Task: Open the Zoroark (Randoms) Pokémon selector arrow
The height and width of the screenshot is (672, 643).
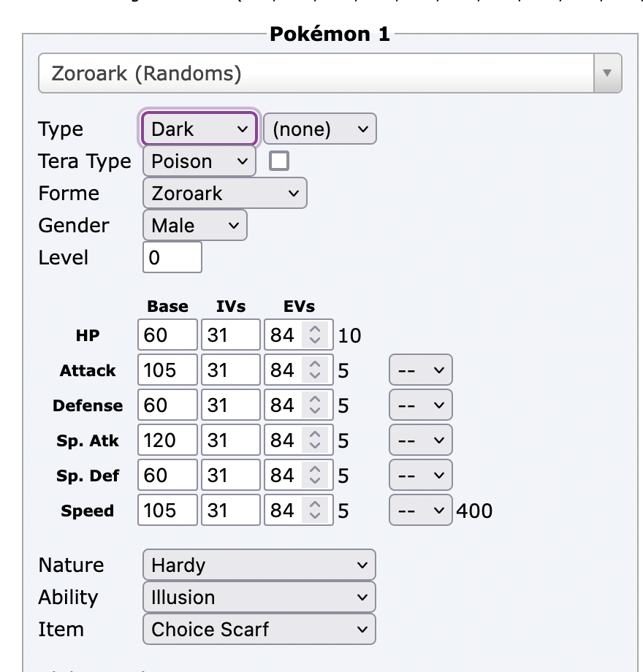Action: (607, 73)
